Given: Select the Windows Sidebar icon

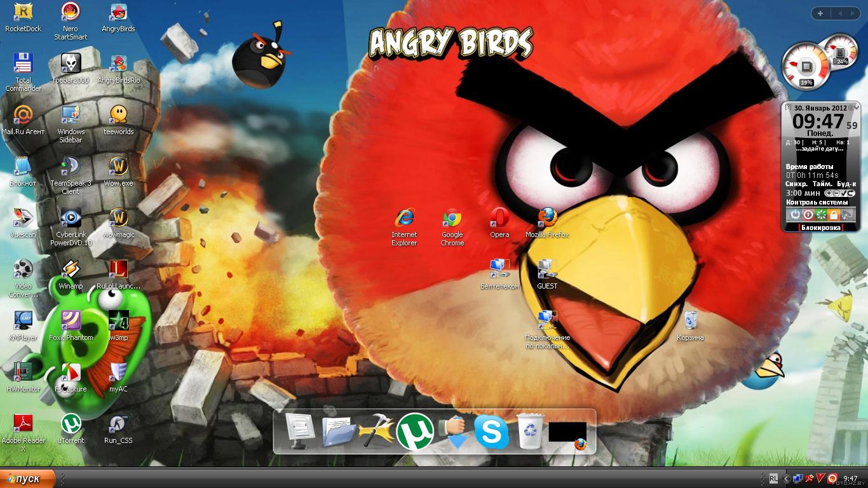Looking at the screenshot, I should coord(71,124).
